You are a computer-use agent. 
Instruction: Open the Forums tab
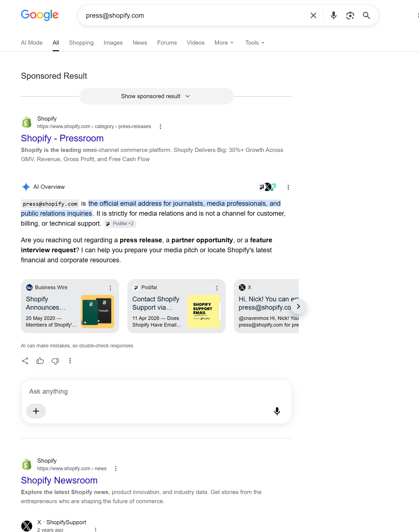[x=167, y=43]
